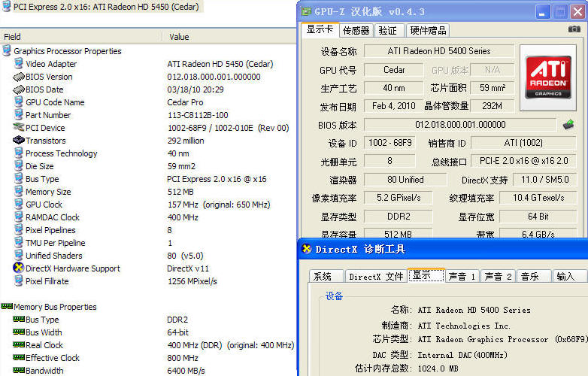Screen dimensions: 588x376
Task: Open the 系统 tab in DirectX tool
Action: coord(326,276)
